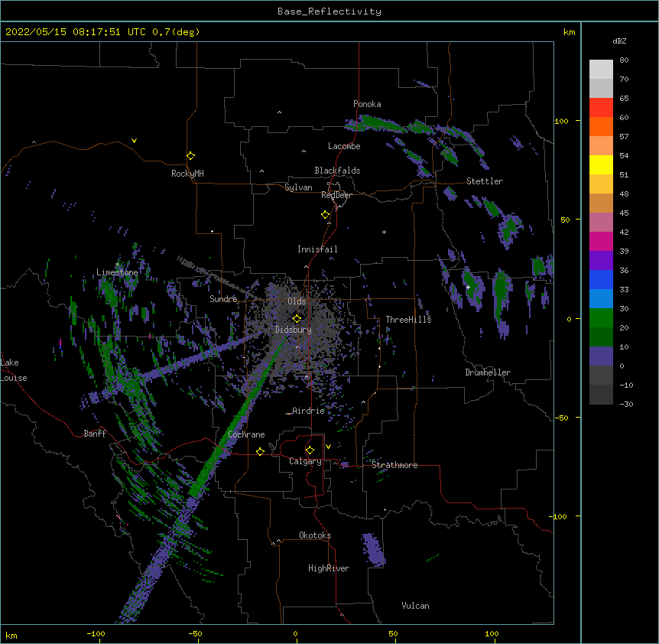
Task: Click the Lake Louise label
Action: (x=14, y=370)
